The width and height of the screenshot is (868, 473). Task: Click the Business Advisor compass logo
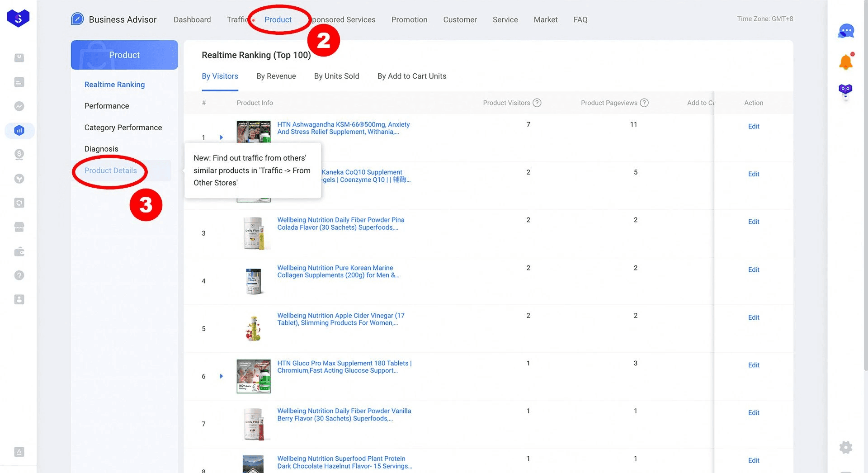pyautogui.click(x=77, y=19)
